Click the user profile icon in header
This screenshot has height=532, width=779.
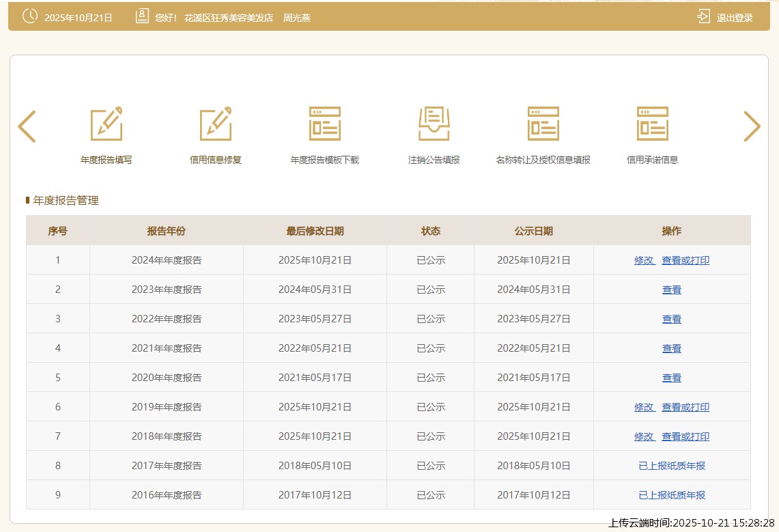click(142, 17)
